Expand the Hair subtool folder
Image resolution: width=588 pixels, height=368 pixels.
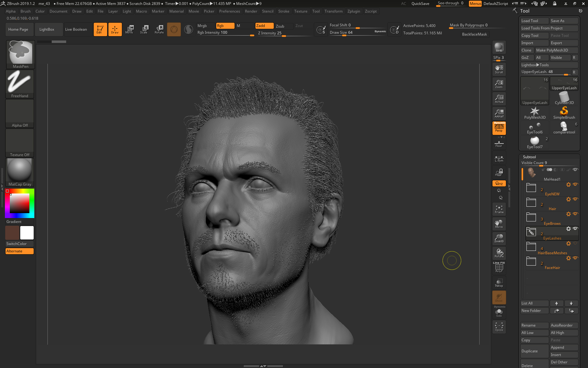click(531, 202)
